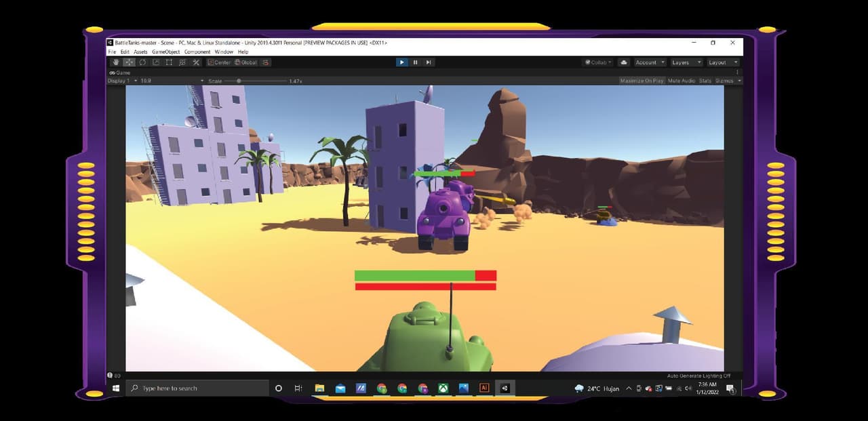Toggle pivot mode Center button
The height and width of the screenshot is (421, 868).
point(219,62)
